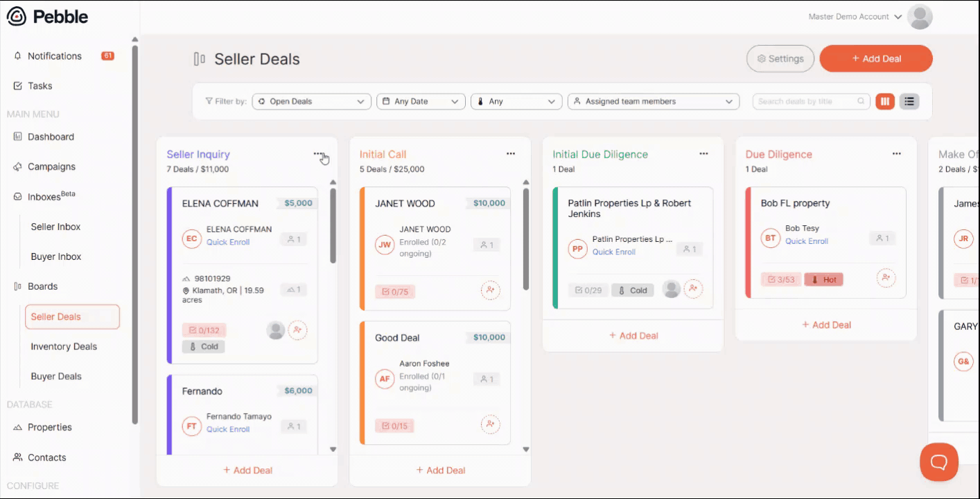
Task: Add Deal under Initial Due Diligence column
Action: coord(633,335)
